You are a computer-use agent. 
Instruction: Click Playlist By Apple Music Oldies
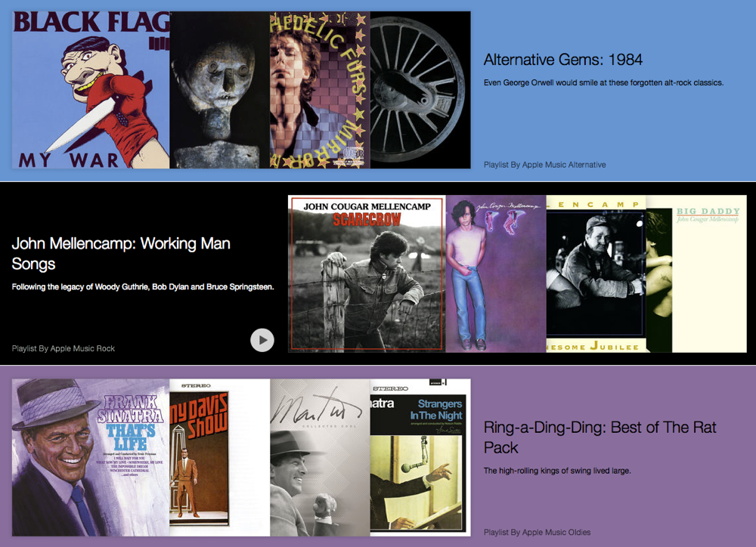click(537, 533)
